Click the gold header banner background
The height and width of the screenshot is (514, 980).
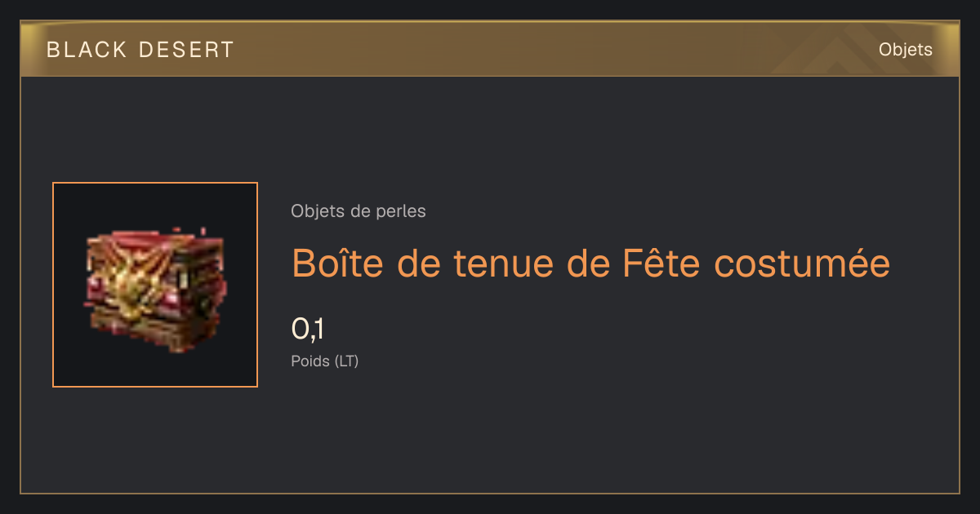coord(490,49)
